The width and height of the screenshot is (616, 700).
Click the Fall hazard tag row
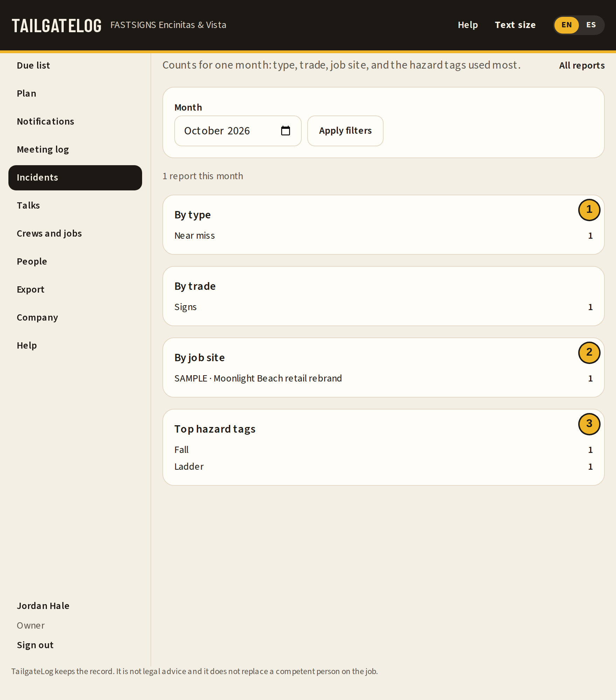384,450
